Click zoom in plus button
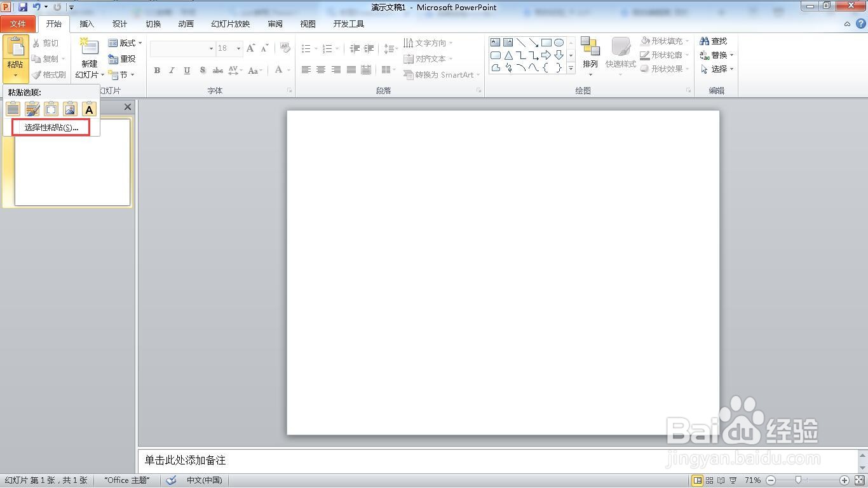This screenshot has width=868, height=488. click(x=844, y=480)
